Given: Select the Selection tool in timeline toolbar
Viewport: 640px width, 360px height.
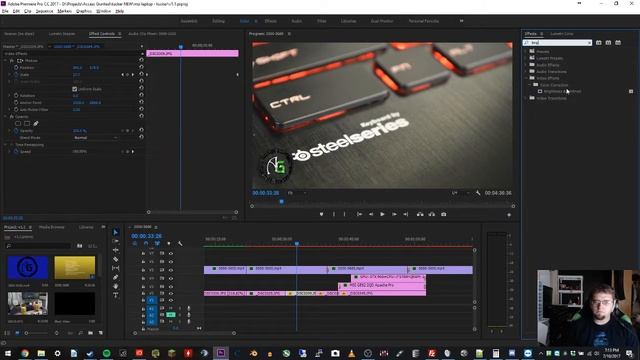Looking at the screenshot, I should click(x=116, y=232).
